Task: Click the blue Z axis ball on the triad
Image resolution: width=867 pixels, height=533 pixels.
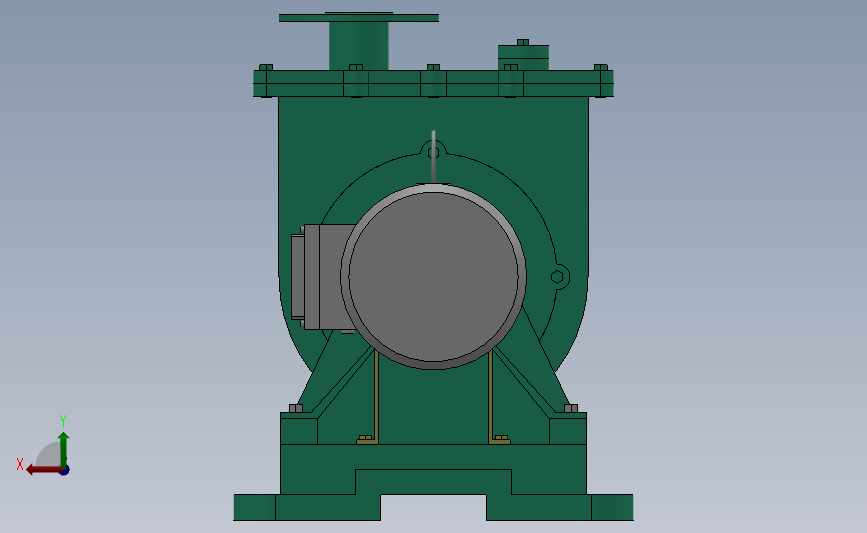Action: pos(65,471)
